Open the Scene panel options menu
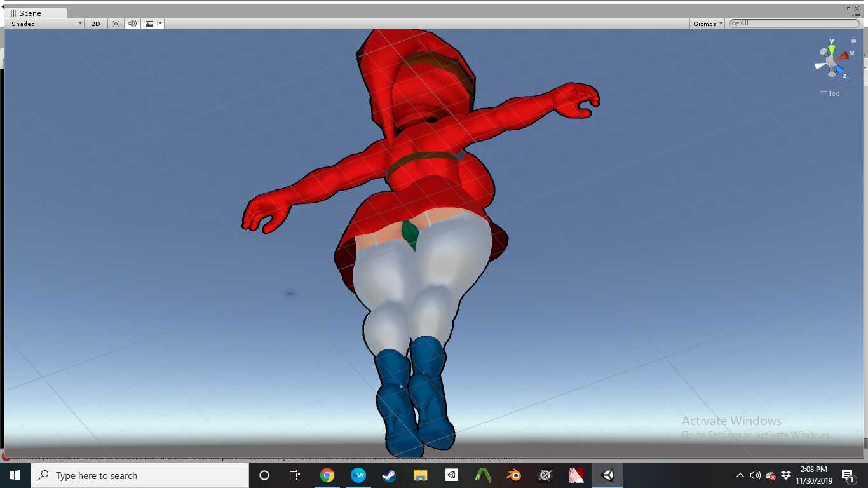The height and width of the screenshot is (488, 868). 857,15
